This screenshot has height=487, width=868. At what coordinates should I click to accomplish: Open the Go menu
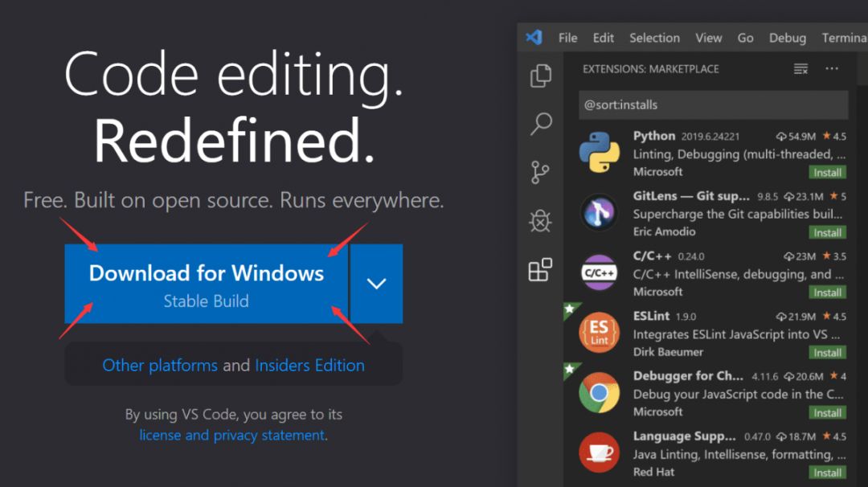pos(745,38)
